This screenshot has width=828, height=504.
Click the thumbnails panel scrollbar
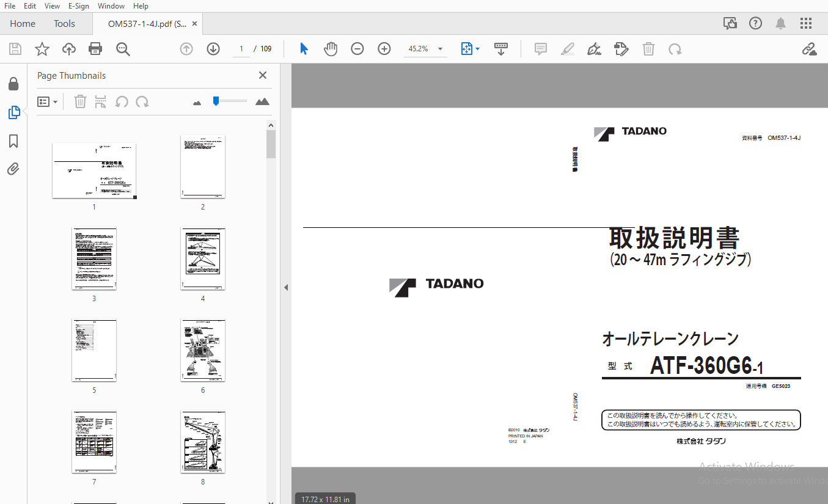[271, 144]
